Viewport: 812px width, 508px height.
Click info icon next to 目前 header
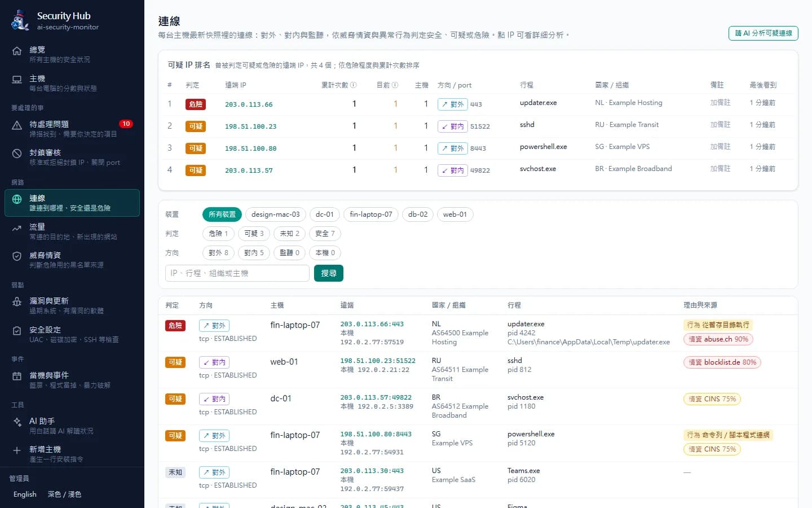[x=395, y=85]
